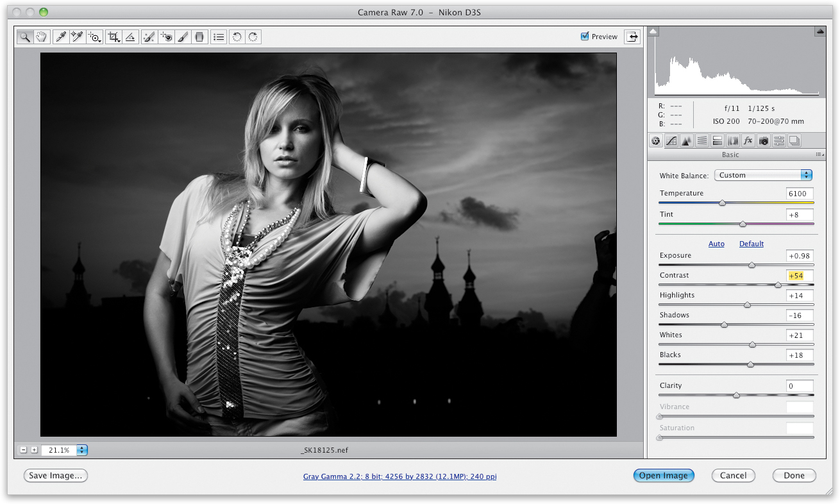
Task: Click the zoom percentage field 21.1%
Action: click(59, 450)
